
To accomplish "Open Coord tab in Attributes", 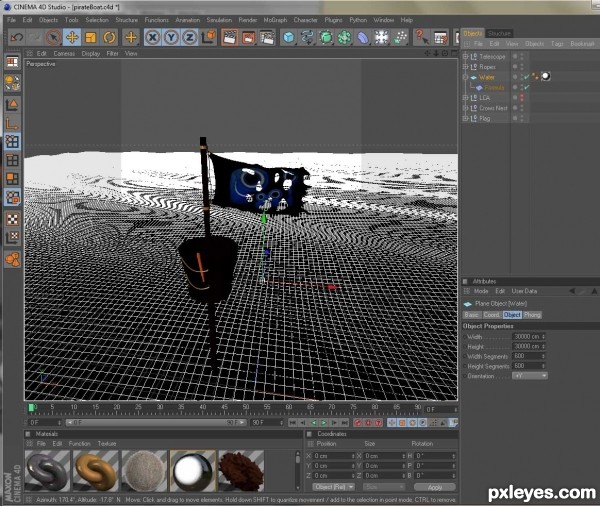I will click(491, 315).
